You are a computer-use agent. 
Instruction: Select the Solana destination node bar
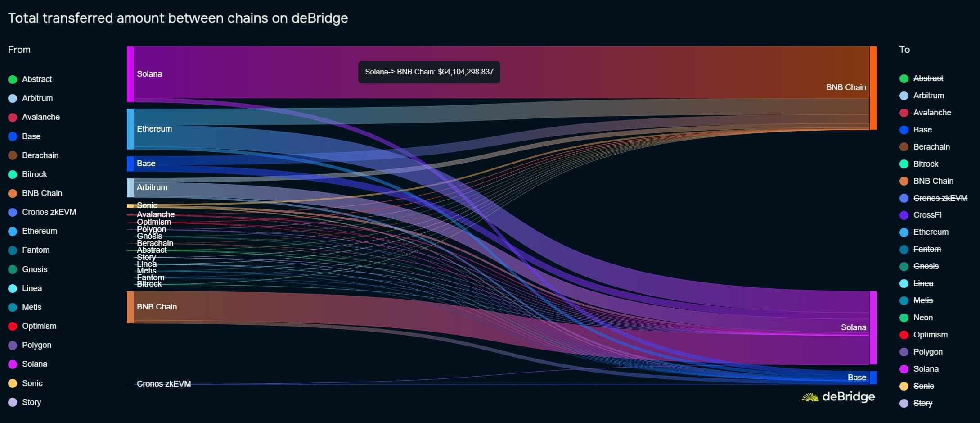(x=873, y=327)
